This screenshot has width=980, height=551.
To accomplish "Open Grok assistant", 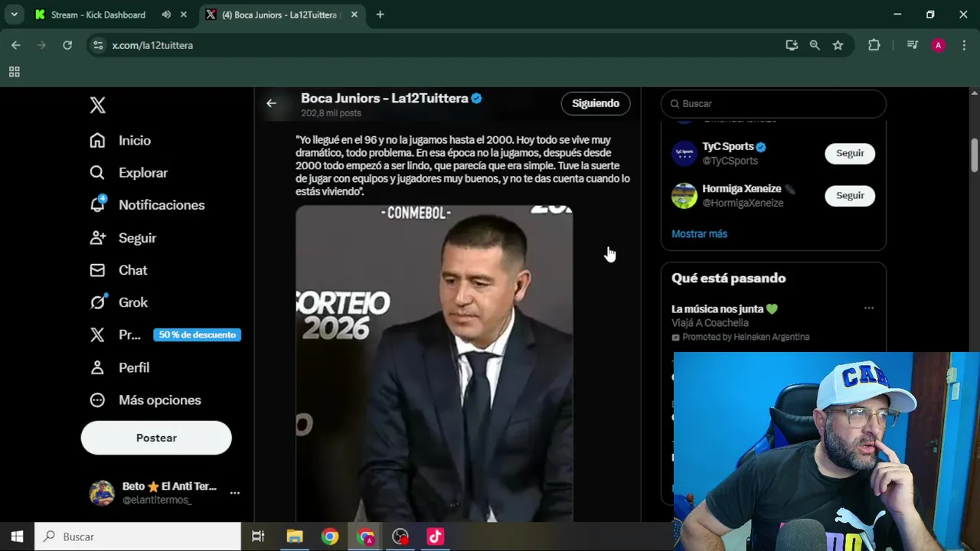I will (118, 302).
